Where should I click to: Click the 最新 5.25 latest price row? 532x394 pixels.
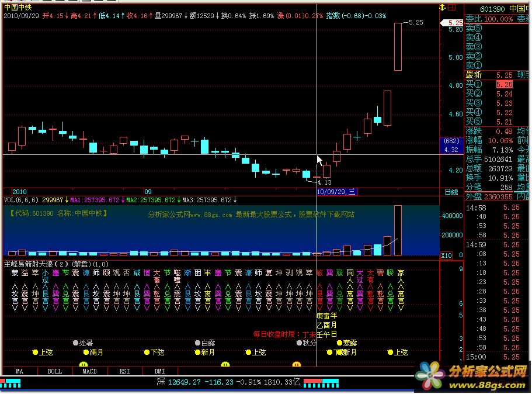pos(498,75)
